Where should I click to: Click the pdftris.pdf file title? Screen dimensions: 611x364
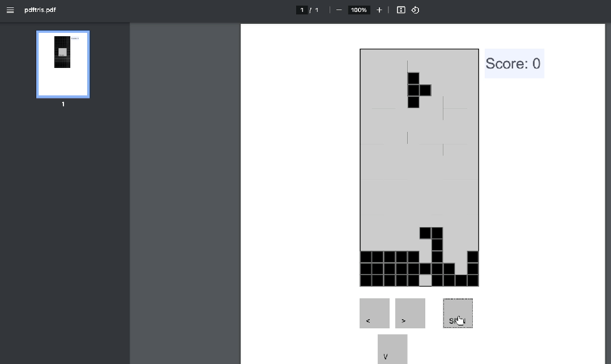point(40,10)
